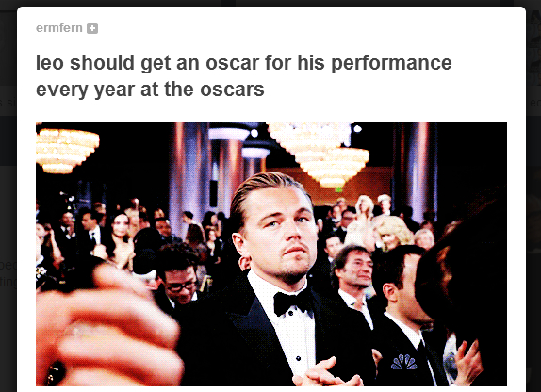Open the Leo Oscars GIF image
The image size is (541, 392).
click(x=271, y=254)
